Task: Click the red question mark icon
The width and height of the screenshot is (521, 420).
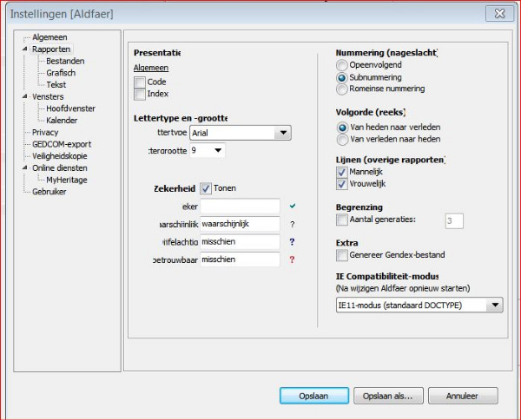Action: [x=293, y=259]
